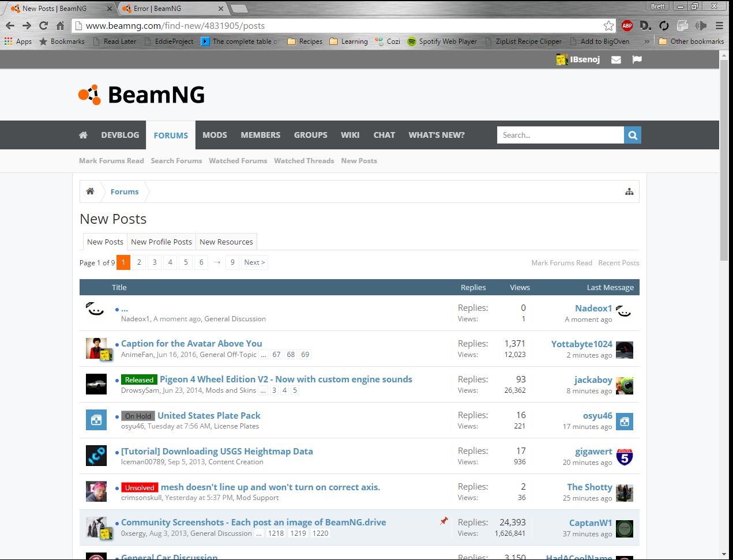Click the Recent Posts link
This screenshot has height=560, width=733.
click(x=619, y=263)
